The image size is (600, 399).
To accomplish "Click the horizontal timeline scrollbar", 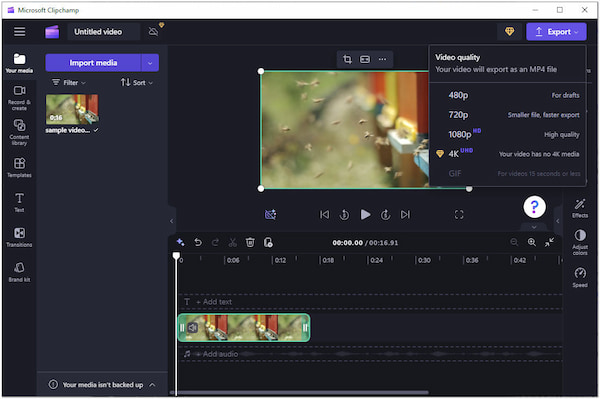I will coord(299,392).
